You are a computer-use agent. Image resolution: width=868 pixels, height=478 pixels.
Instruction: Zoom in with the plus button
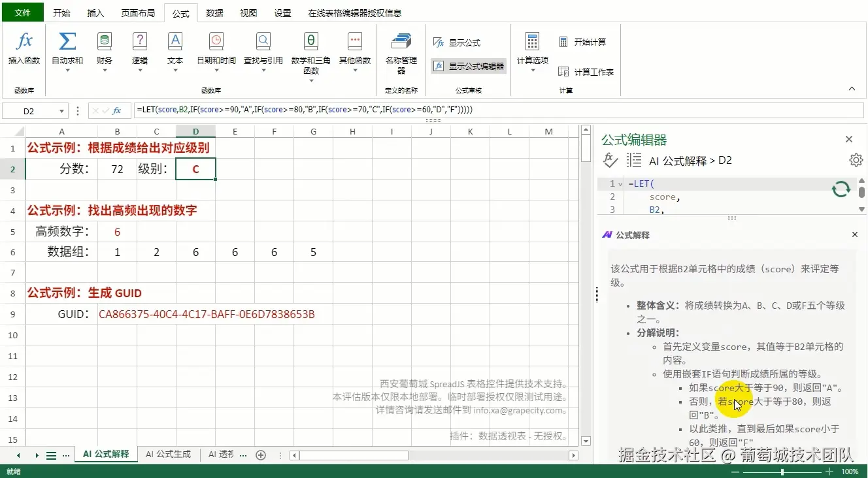[829, 471]
